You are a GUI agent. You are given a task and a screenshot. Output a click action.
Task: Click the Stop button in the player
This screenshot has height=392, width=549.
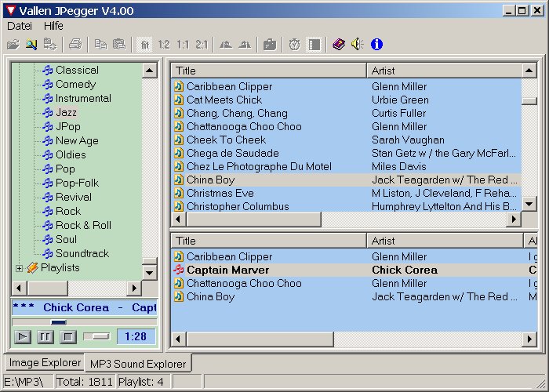coord(68,337)
